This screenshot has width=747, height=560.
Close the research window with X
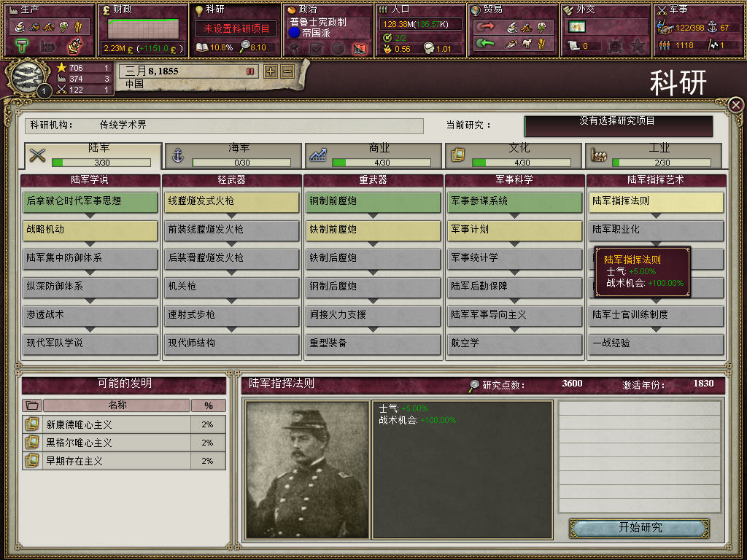click(x=736, y=105)
